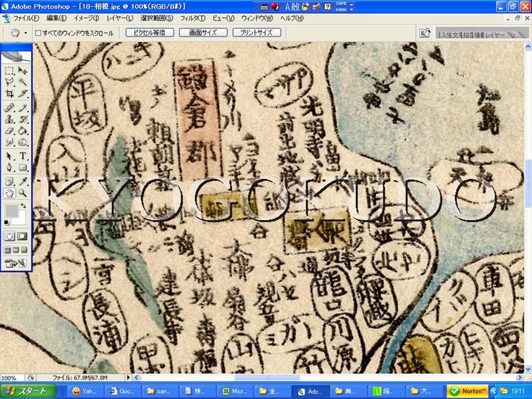Switch to full screen mode

pos(24,250)
